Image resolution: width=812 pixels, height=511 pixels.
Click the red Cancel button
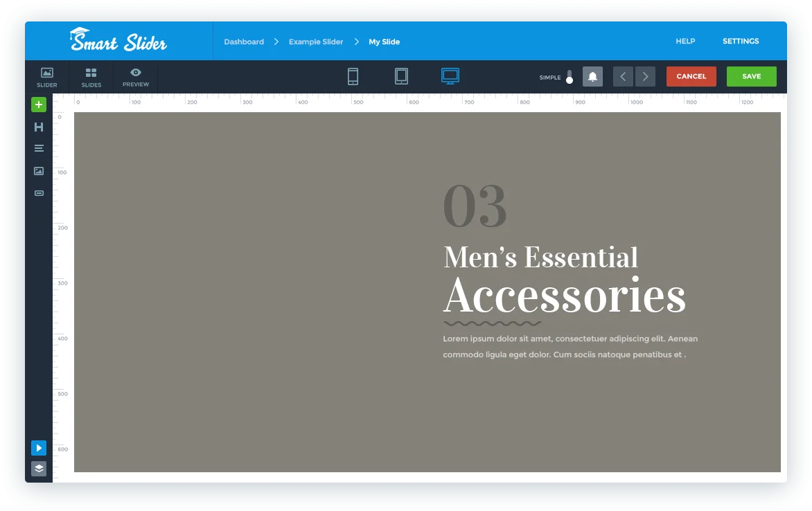pos(691,77)
